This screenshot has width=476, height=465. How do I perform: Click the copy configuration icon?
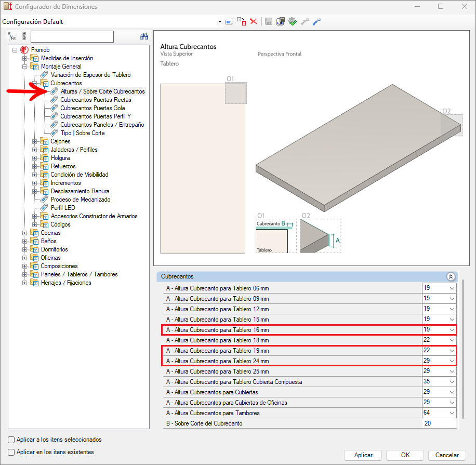242,21
